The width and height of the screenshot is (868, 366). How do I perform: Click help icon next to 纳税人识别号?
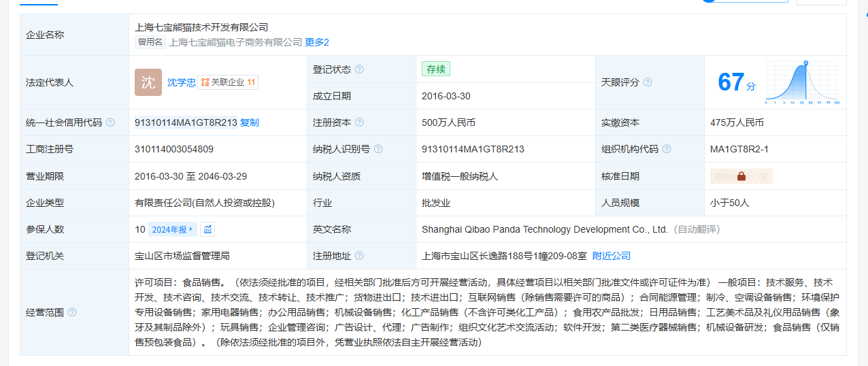point(378,149)
